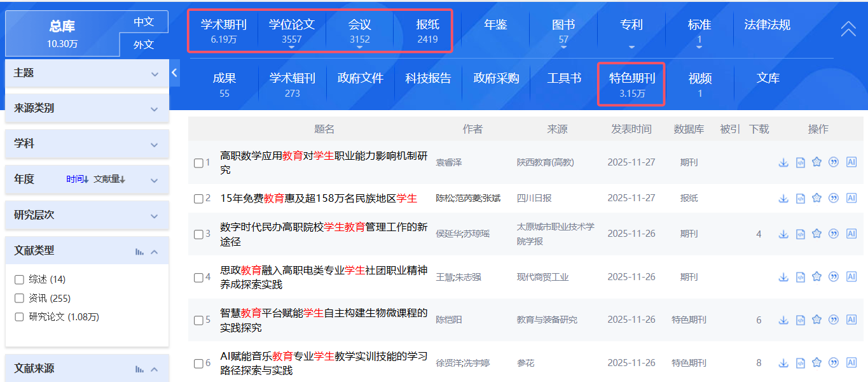The width and height of the screenshot is (868, 382).
Task: Select the checkbox for result row 1
Action: point(198,163)
